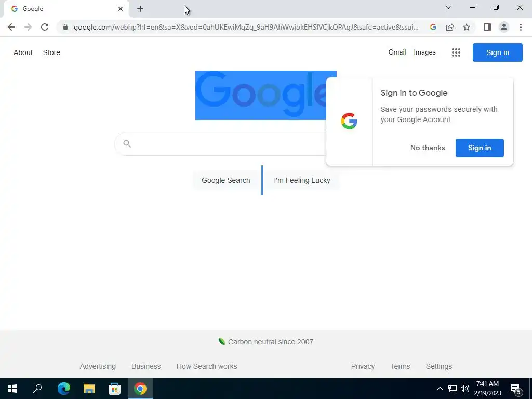Open the notification center icon
Image resolution: width=532 pixels, height=399 pixels.
pyautogui.click(x=516, y=389)
